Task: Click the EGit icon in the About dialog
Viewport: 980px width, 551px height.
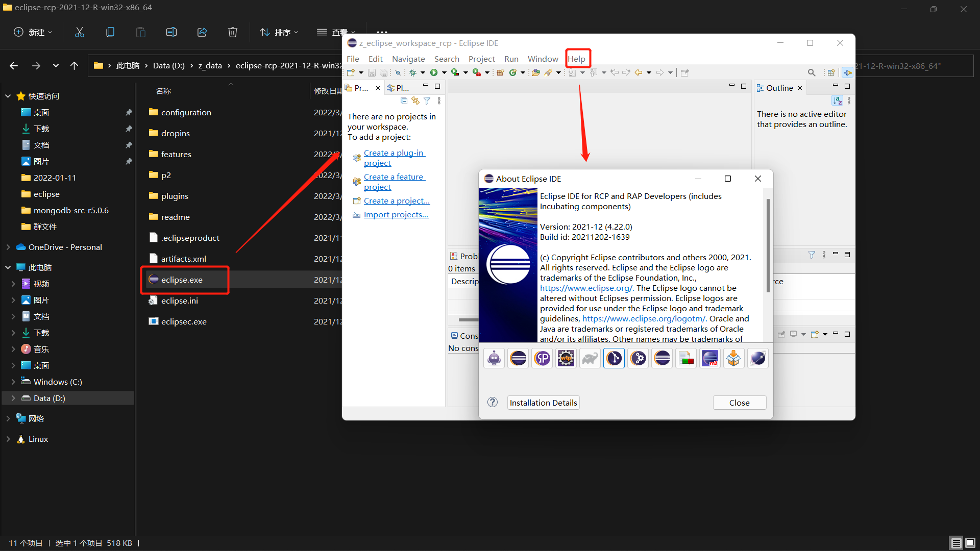Action: coord(614,358)
